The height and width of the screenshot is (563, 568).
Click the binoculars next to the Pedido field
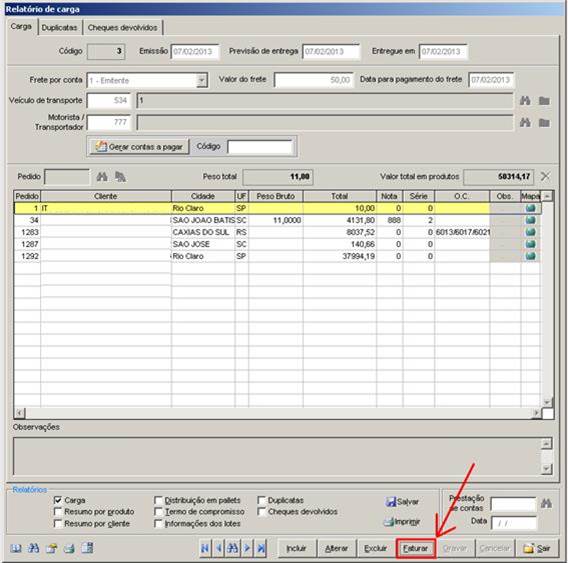(x=102, y=177)
